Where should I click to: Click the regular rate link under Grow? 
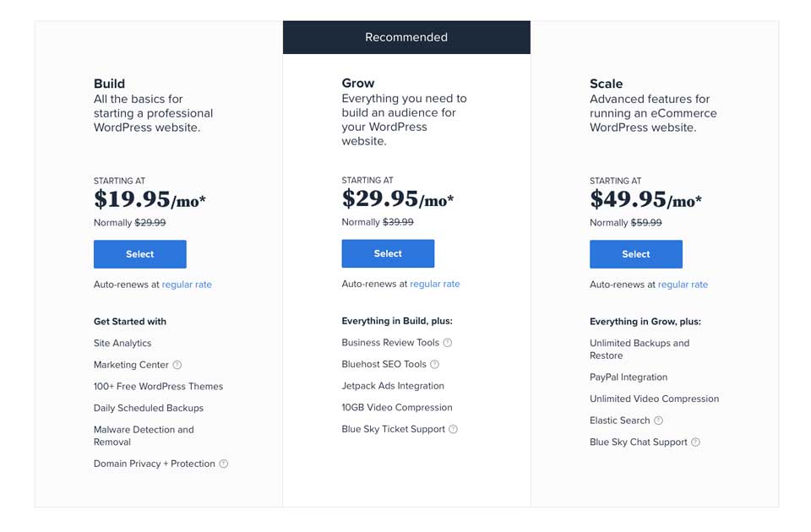[x=435, y=284]
